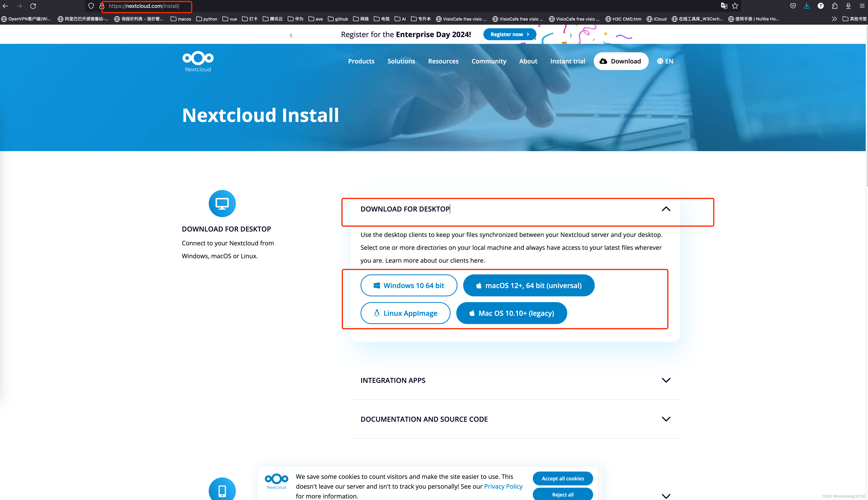Open the EN language selector

(x=665, y=61)
